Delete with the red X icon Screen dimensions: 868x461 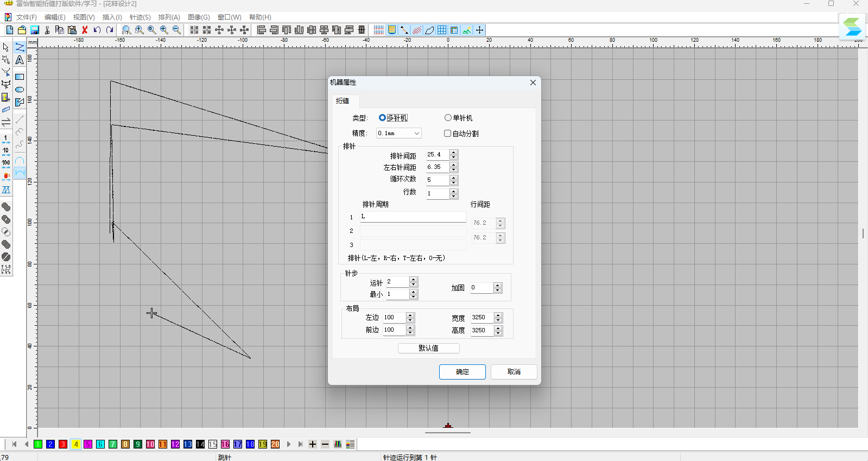85,30
